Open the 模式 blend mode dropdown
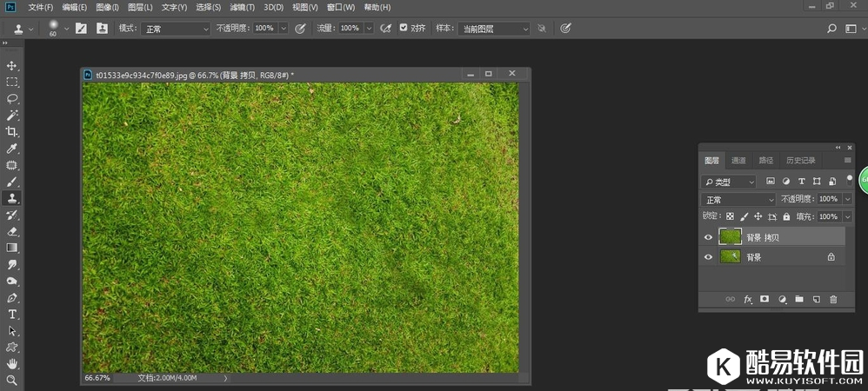 click(176, 29)
